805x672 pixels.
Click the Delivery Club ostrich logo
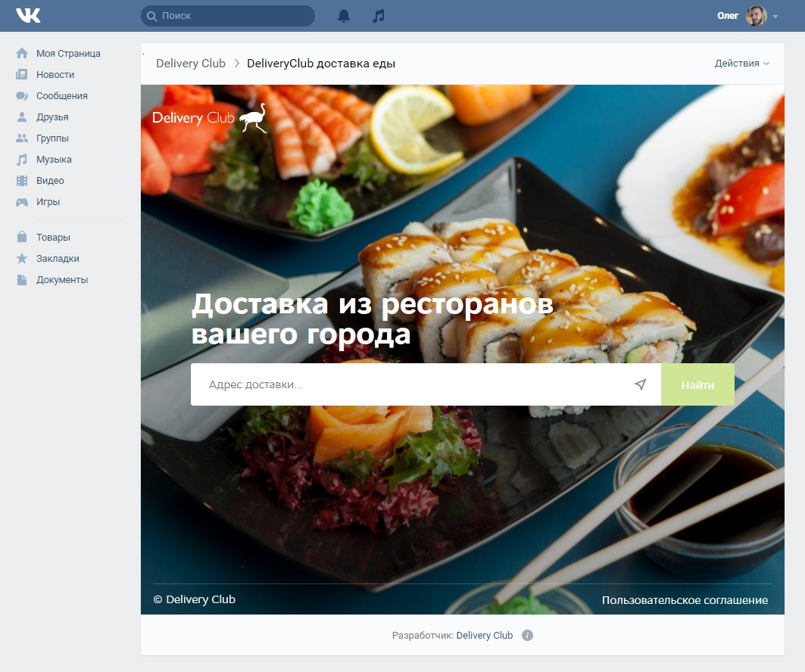(210, 118)
